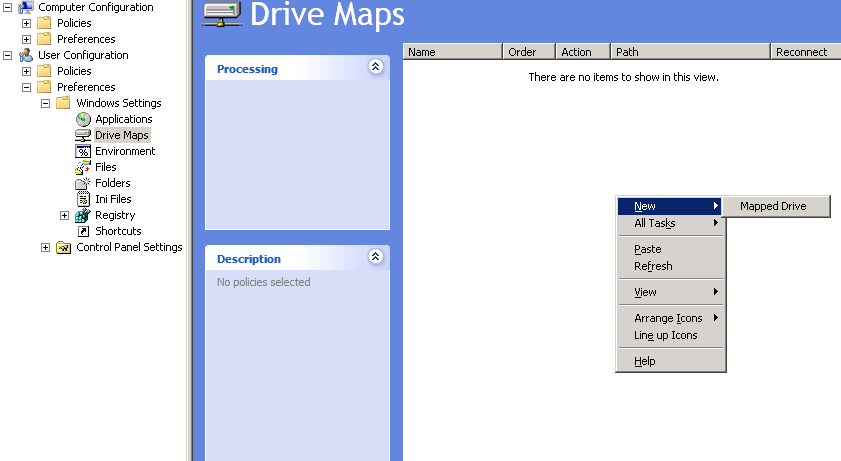The width and height of the screenshot is (841, 461).
Task: Select the Folders item in the tree
Action: coord(112,183)
